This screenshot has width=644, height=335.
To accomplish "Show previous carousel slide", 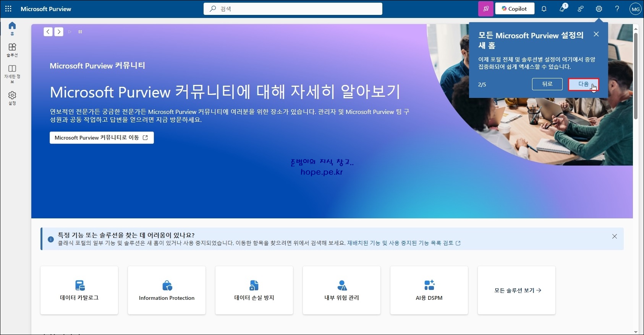I will 48,32.
